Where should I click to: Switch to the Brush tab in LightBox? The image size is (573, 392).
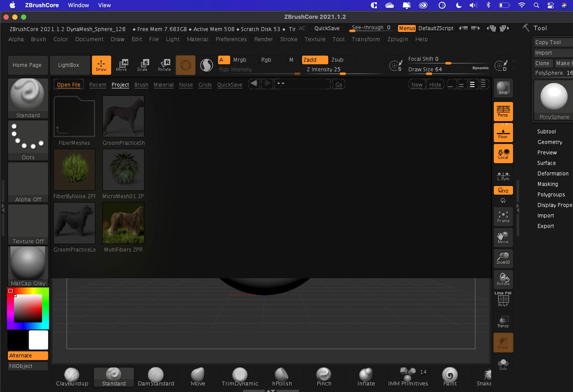pos(141,85)
